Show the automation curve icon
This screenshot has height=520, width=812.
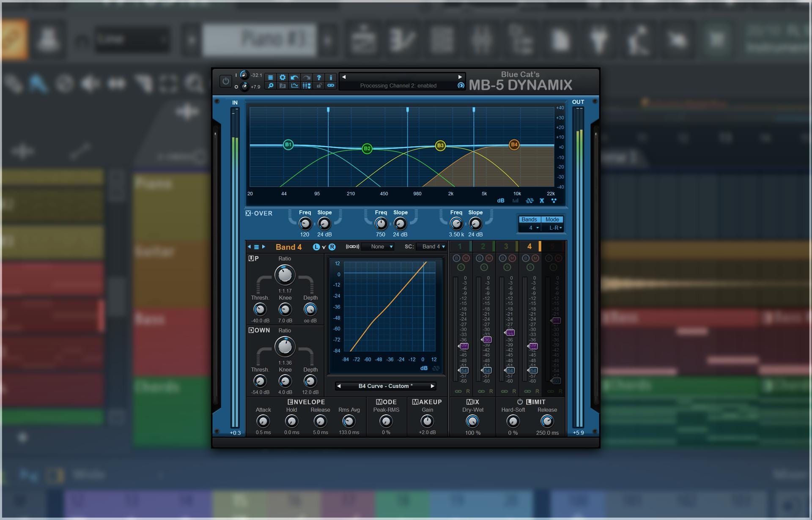tap(294, 85)
